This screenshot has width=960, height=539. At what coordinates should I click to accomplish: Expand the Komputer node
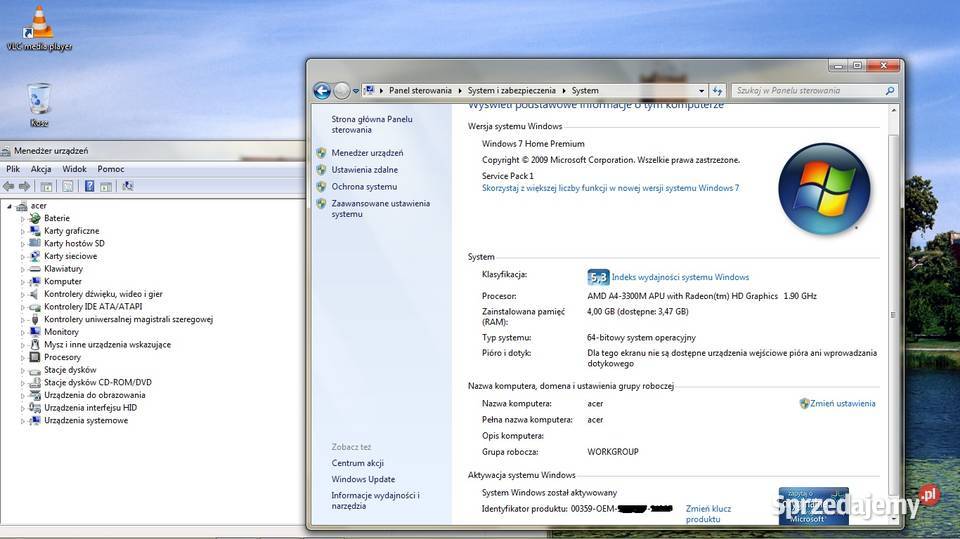pyautogui.click(x=23, y=282)
